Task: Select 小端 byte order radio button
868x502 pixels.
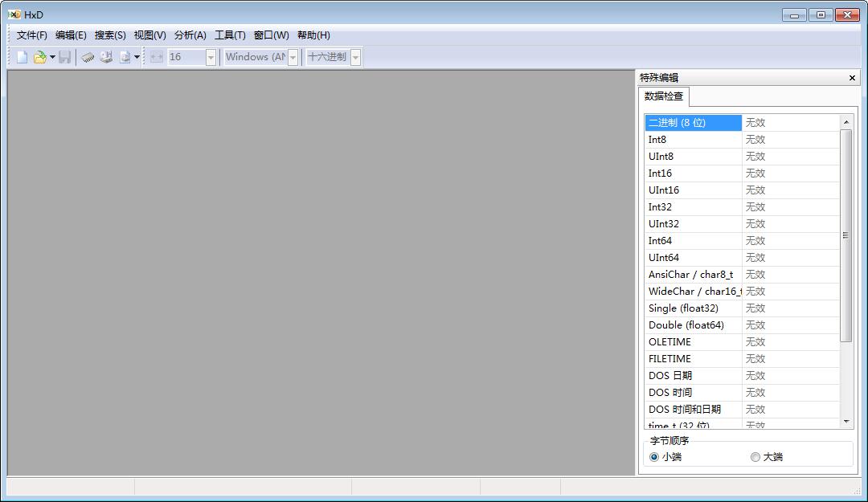Action: (x=665, y=456)
